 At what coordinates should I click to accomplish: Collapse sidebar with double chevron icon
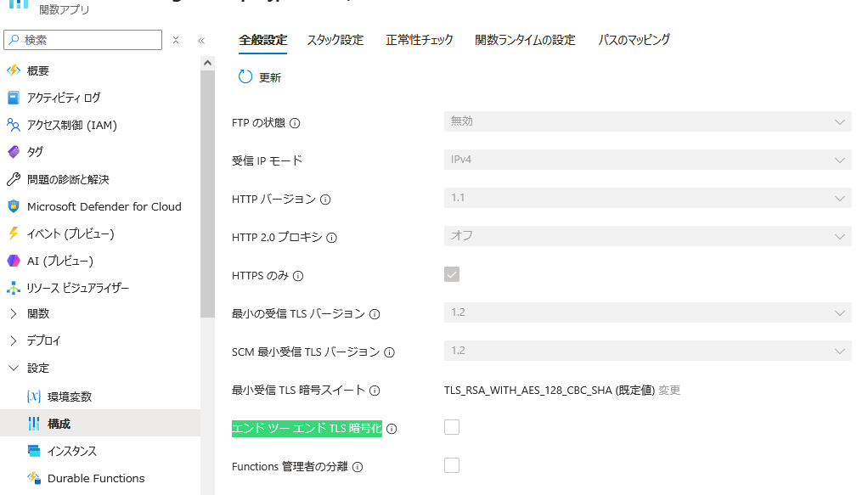(201, 41)
